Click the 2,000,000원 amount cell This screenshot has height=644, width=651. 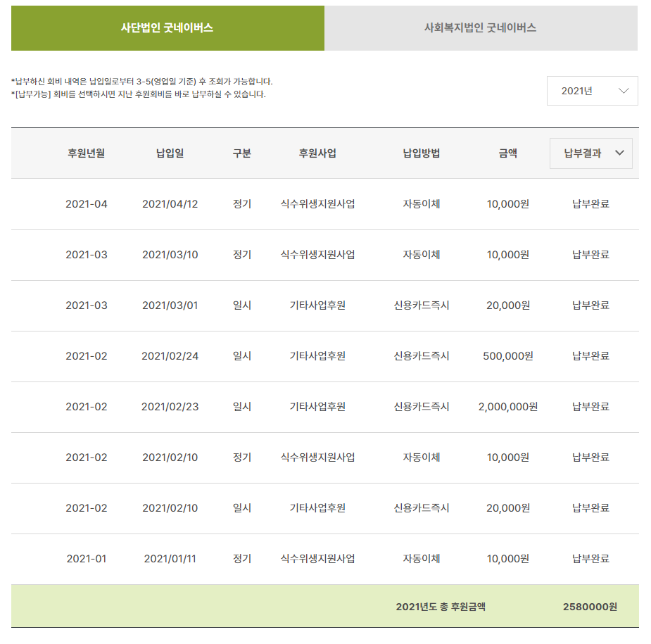click(507, 407)
